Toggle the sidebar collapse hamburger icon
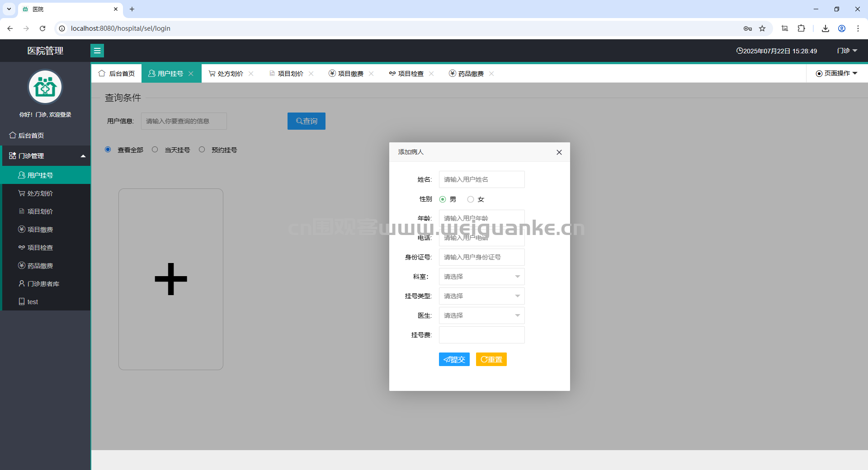Viewport: 868px width, 470px height. (x=97, y=51)
